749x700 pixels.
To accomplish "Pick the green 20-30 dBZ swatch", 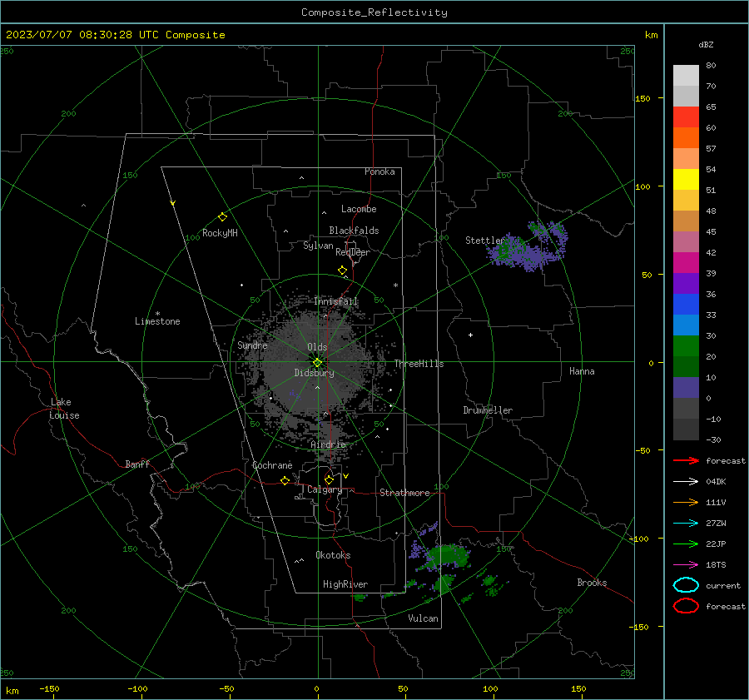I will (686, 346).
